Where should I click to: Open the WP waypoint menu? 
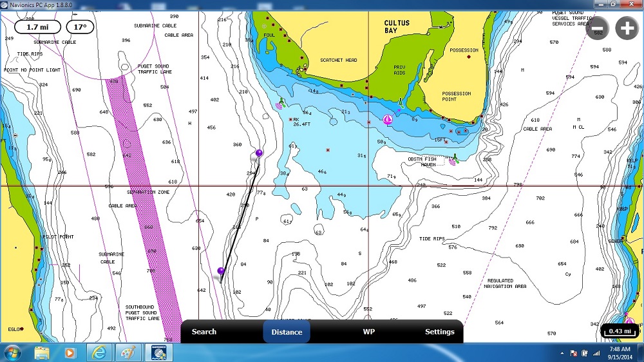point(369,332)
